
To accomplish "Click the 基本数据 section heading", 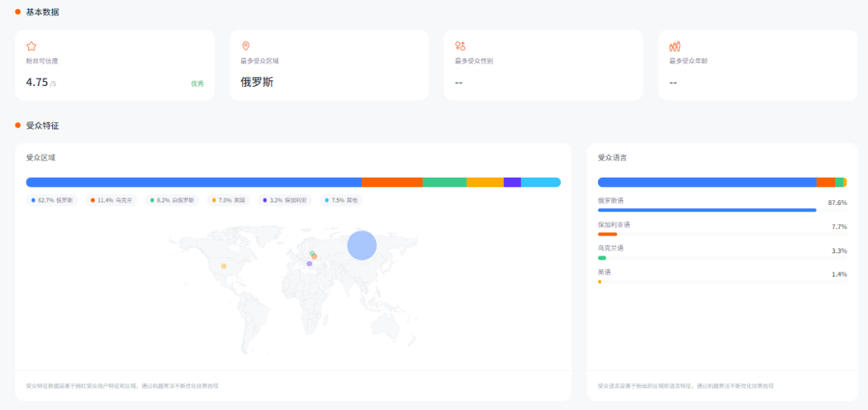I will (43, 11).
